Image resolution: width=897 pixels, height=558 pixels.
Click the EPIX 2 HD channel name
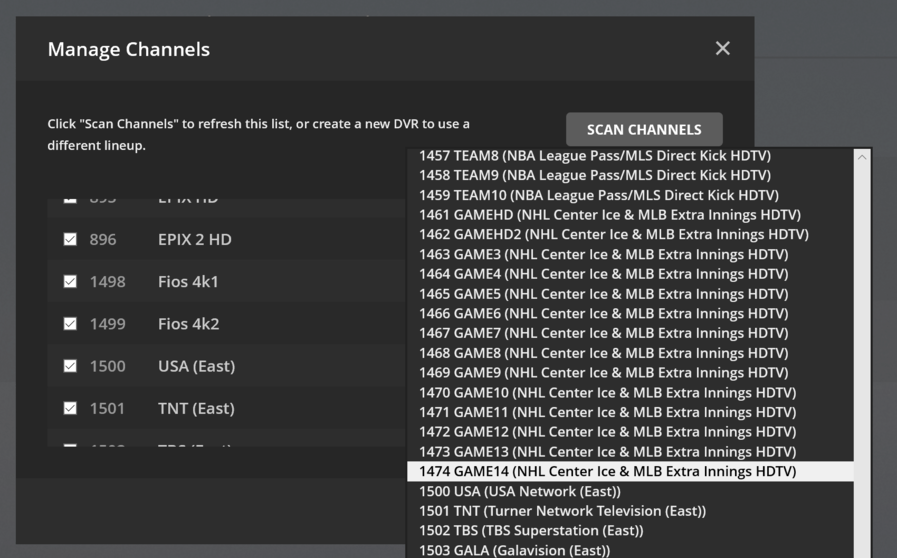tap(195, 239)
